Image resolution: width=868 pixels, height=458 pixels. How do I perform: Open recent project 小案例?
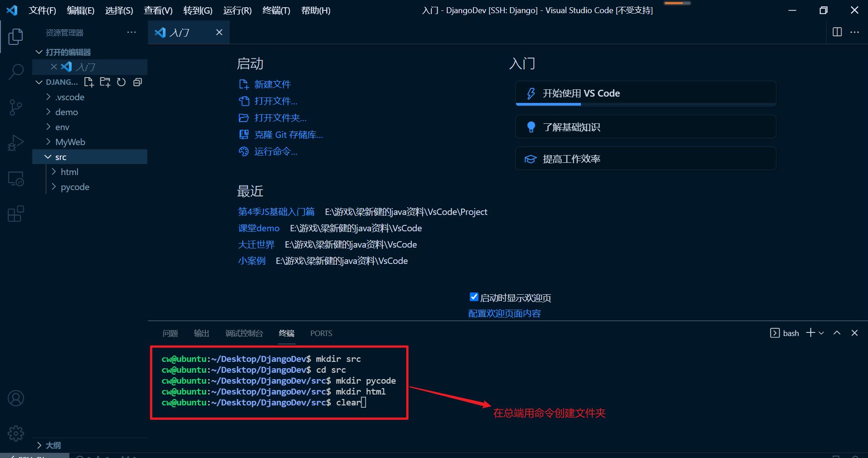point(252,261)
